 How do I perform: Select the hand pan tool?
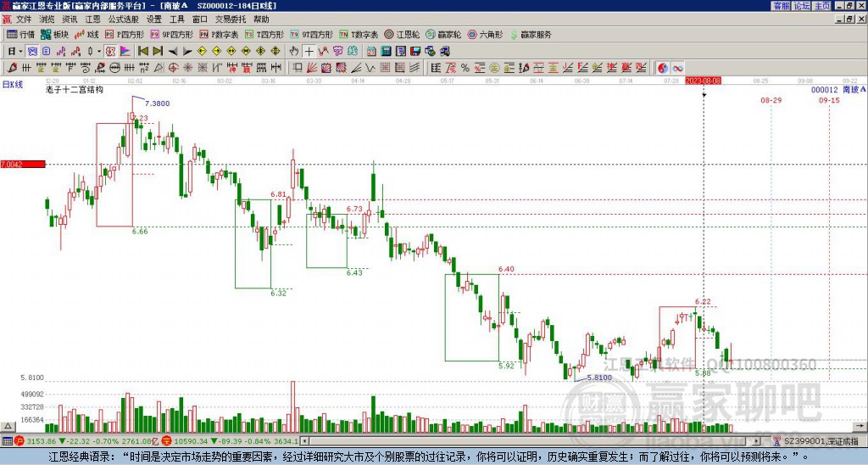click(x=294, y=52)
